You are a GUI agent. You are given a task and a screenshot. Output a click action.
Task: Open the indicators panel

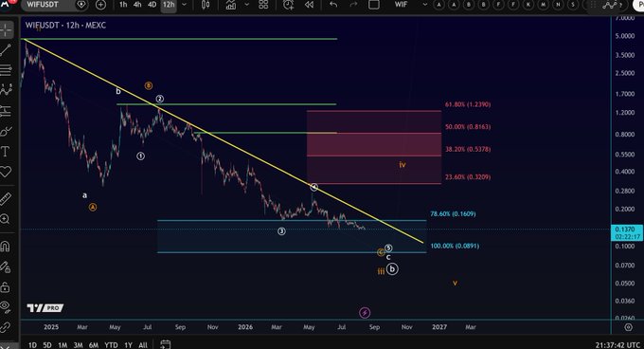point(231,5)
